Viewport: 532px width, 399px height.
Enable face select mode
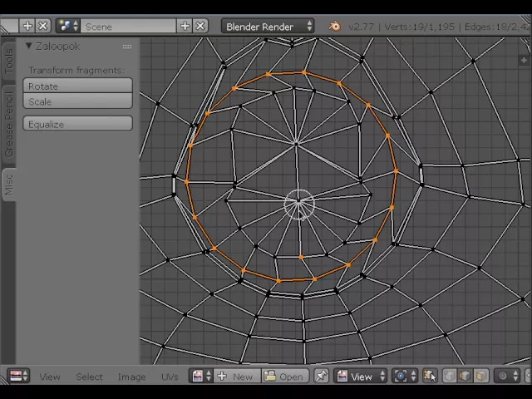click(480, 376)
